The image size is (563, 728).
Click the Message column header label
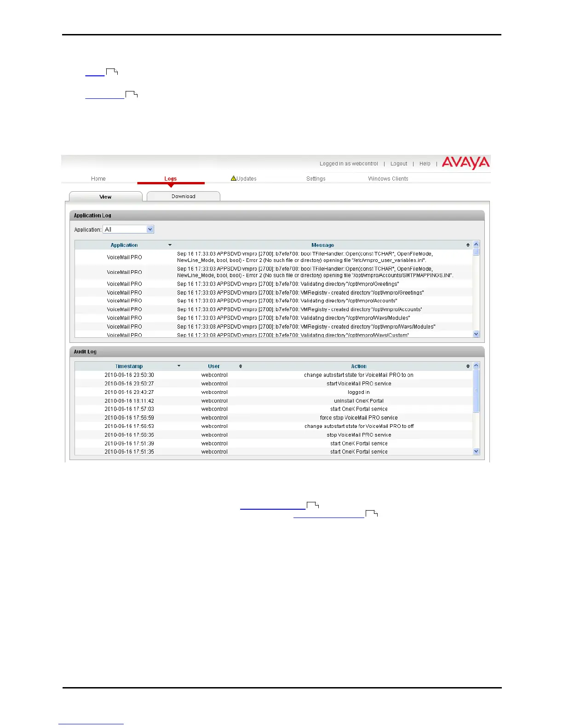[x=322, y=245]
